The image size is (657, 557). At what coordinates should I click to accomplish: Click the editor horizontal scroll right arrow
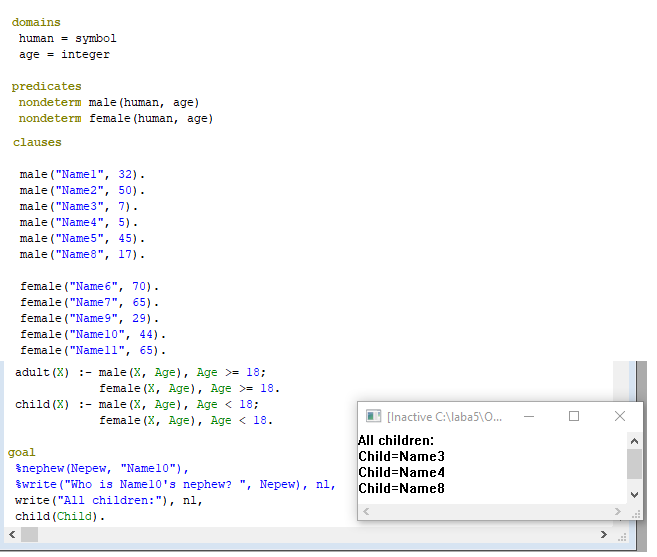(604, 534)
